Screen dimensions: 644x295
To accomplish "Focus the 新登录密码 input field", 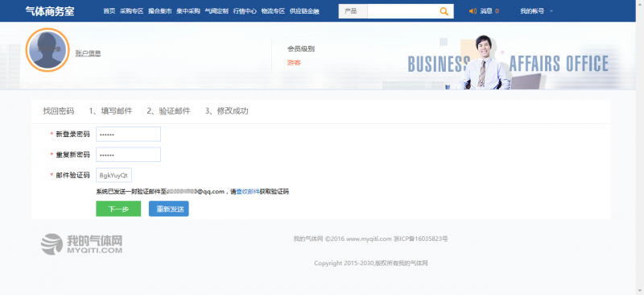I will 128,134.
